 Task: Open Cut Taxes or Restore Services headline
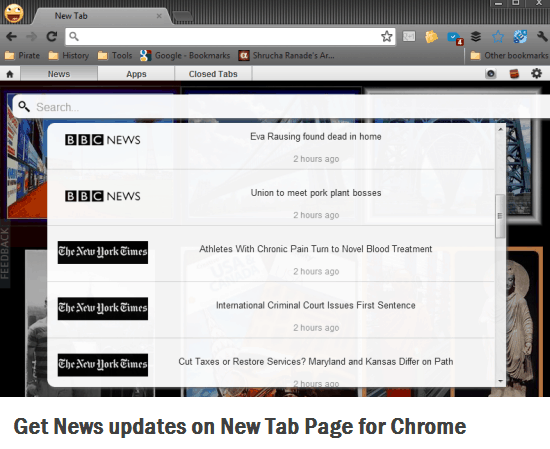(316, 362)
